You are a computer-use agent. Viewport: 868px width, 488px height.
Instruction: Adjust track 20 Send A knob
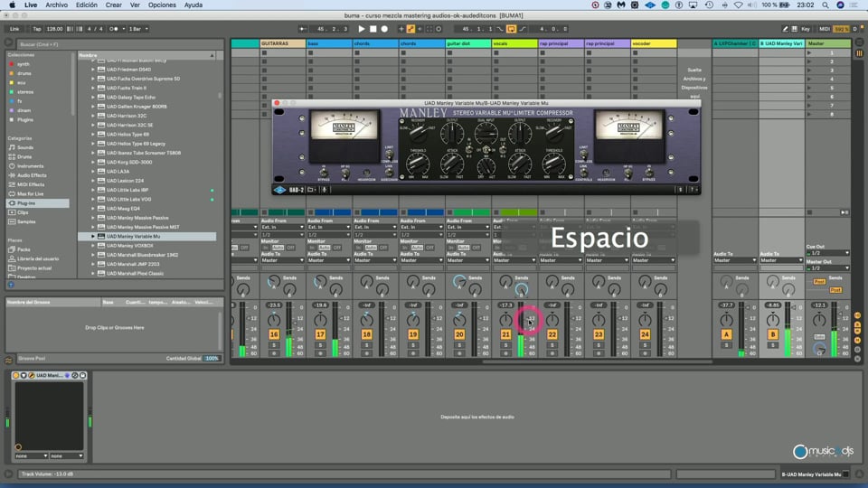(459, 281)
